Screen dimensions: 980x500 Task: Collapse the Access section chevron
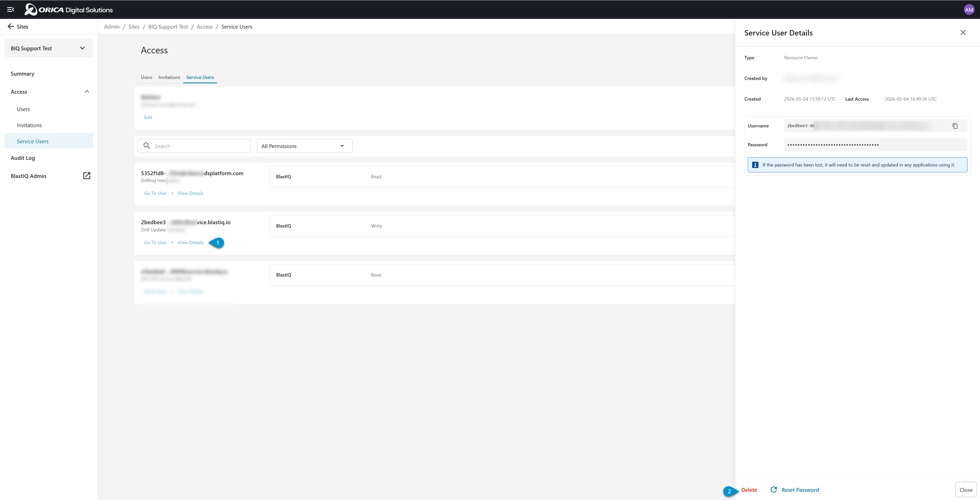click(87, 91)
